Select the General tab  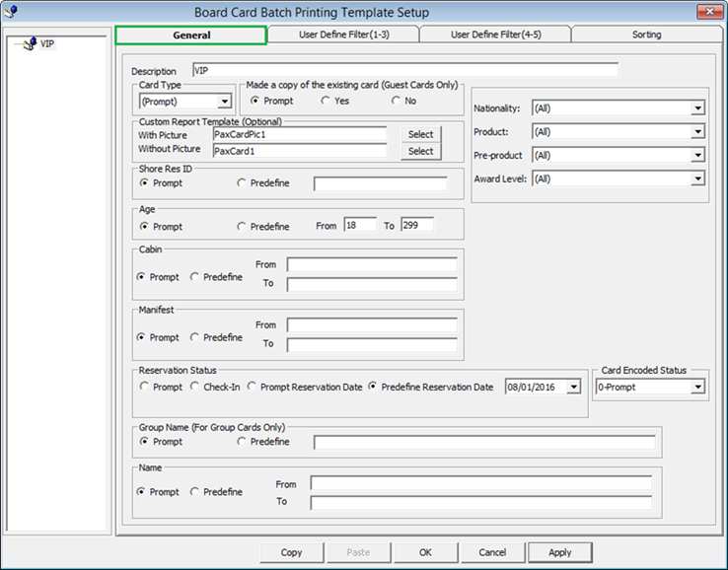coord(191,36)
